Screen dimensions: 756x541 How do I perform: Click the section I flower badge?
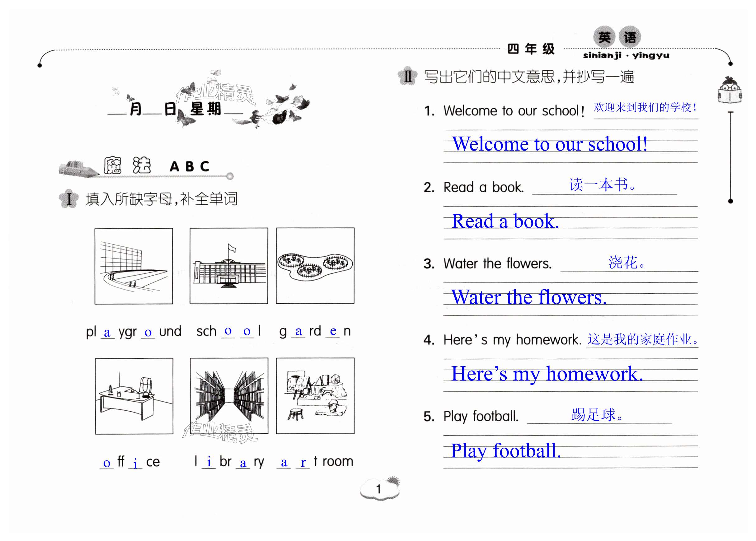(x=69, y=199)
